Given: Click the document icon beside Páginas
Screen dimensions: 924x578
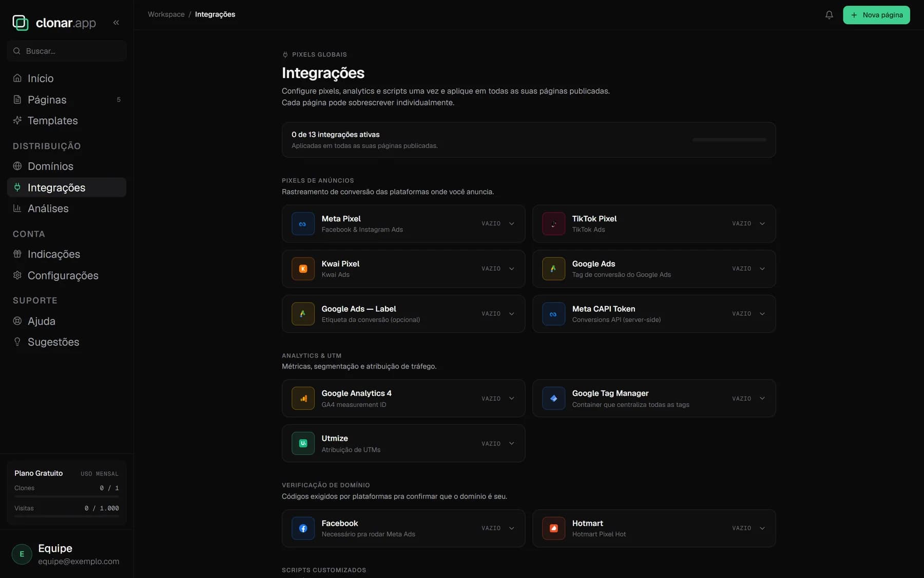Looking at the screenshot, I should (17, 100).
